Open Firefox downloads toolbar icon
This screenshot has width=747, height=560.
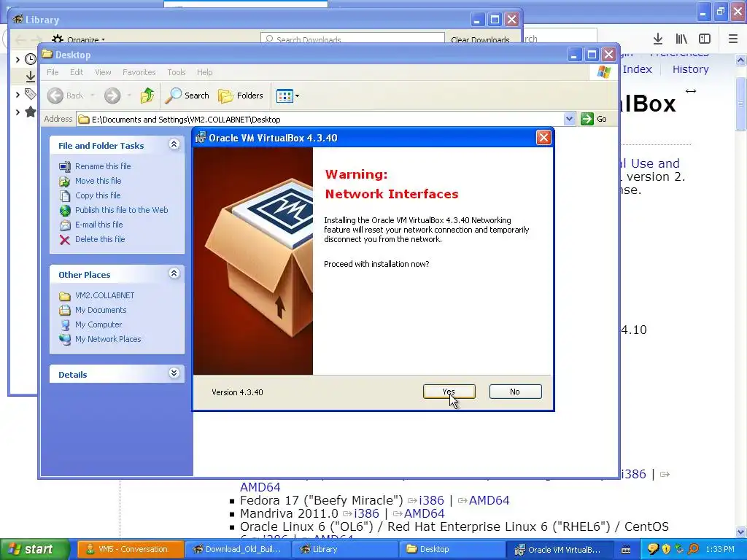click(x=658, y=39)
